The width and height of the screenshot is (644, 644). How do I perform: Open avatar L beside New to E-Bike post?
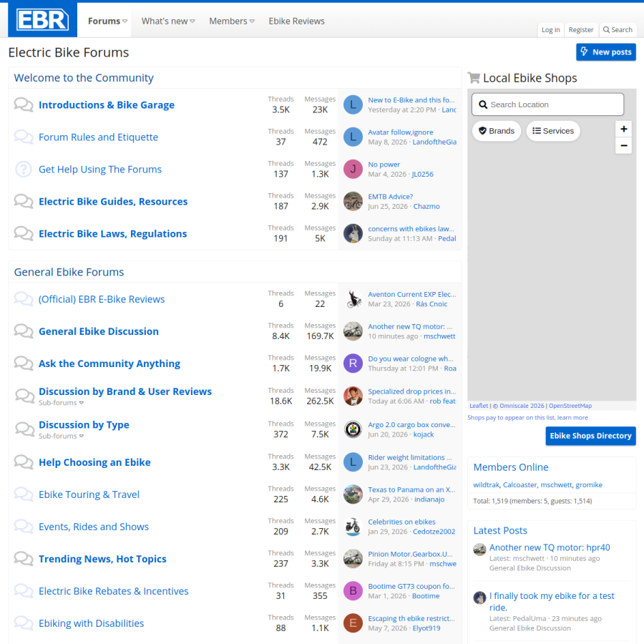353,104
